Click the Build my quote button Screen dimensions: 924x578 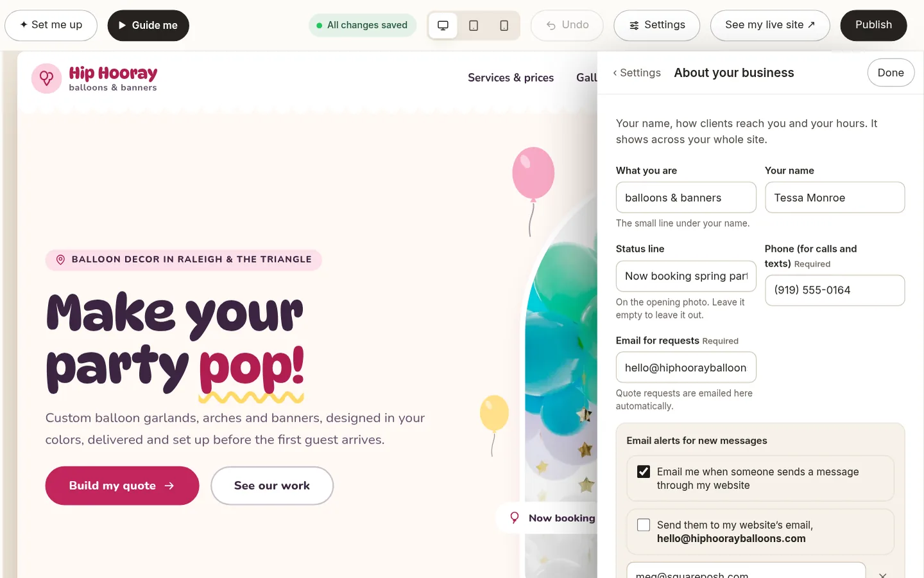tap(122, 486)
